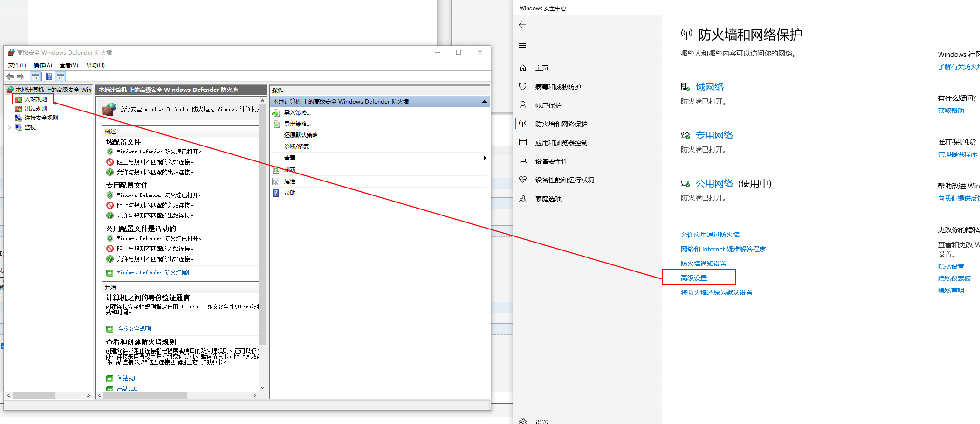Screen dimensions: 980x424
Task: Select 入站规则 in the console tree
Action: [35, 99]
